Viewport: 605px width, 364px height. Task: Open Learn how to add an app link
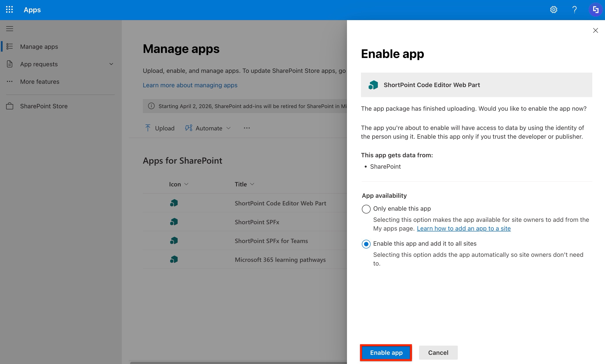pos(463,228)
